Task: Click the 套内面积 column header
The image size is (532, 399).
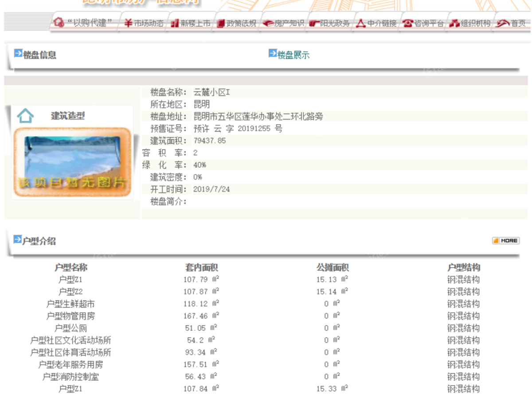Action: [202, 268]
